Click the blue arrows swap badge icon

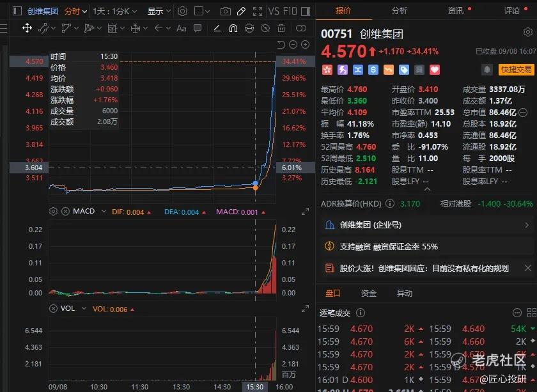tap(358, 70)
